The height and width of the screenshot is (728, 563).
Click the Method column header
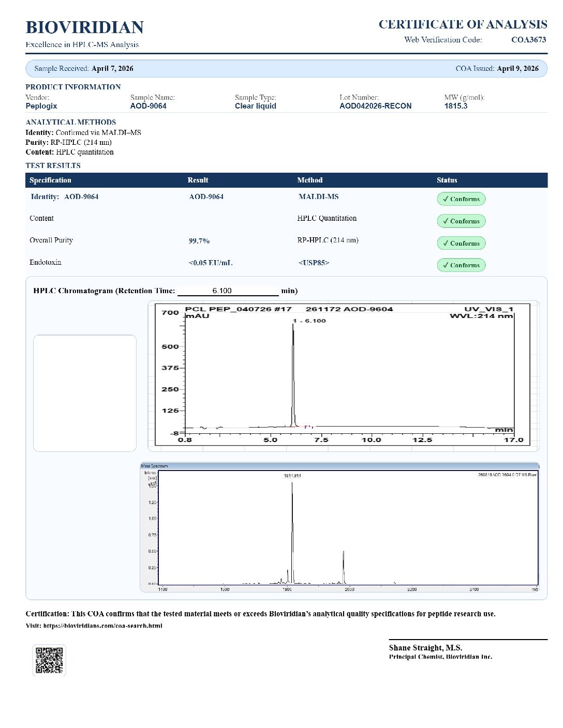pos(309,180)
